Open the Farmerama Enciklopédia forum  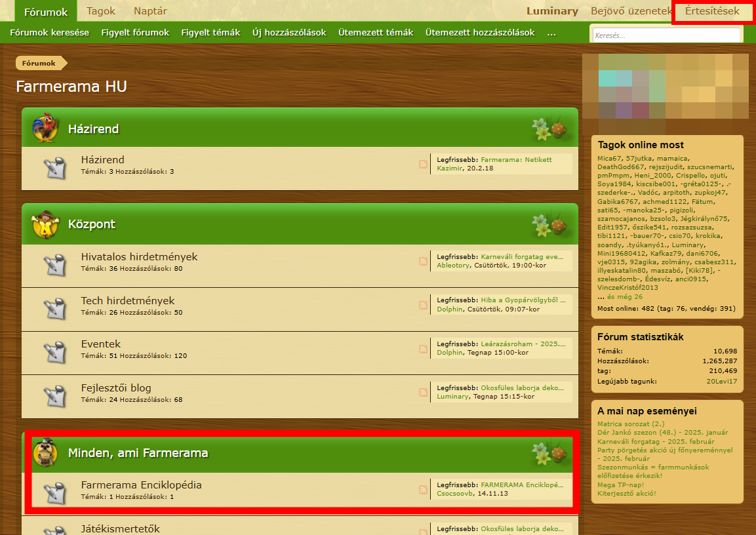[141, 485]
